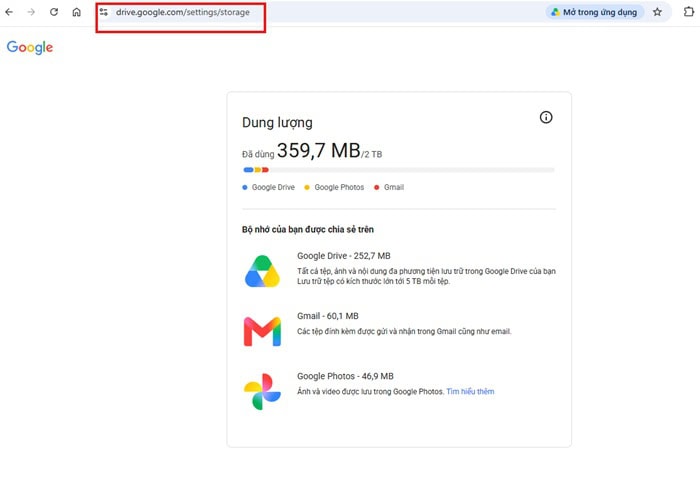Click the 'Gmail' legend label

pos(394,188)
